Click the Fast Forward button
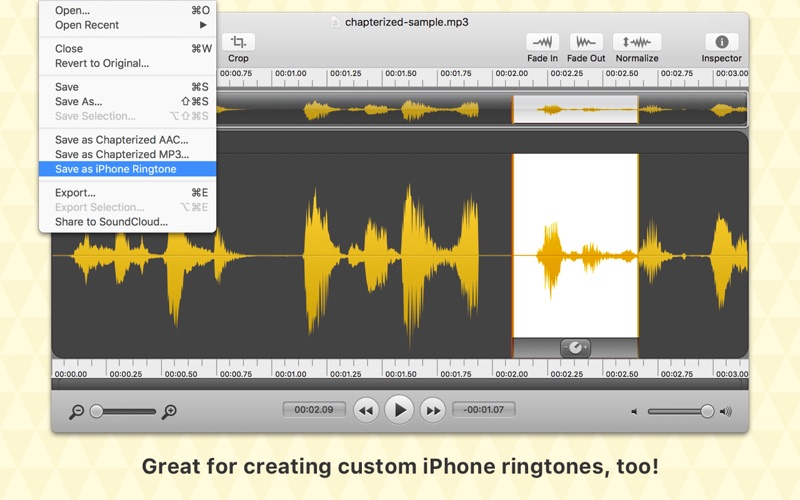This screenshot has height=500, width=800. point(432,410)
